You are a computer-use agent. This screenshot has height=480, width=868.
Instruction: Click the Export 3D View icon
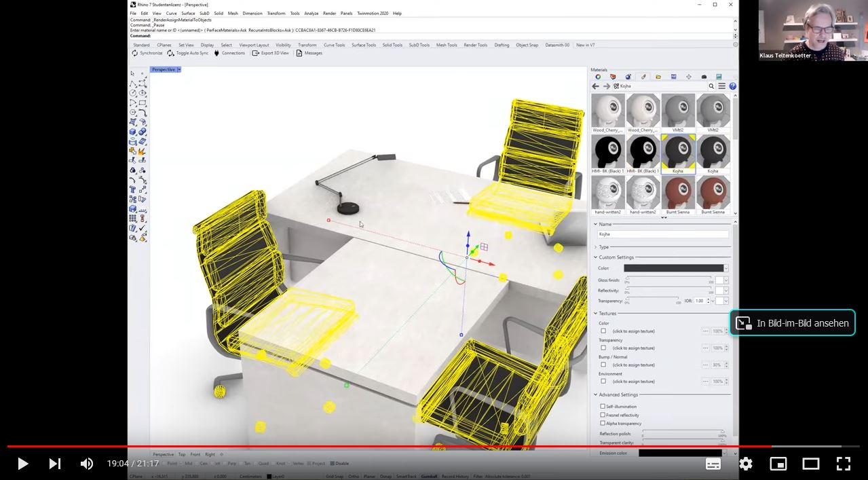point(256,53)
